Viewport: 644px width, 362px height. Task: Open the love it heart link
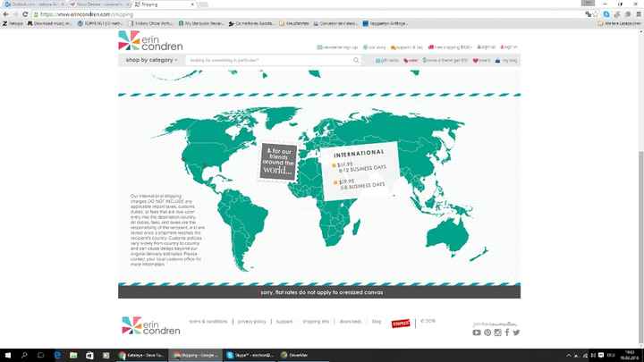pos(481,61)
